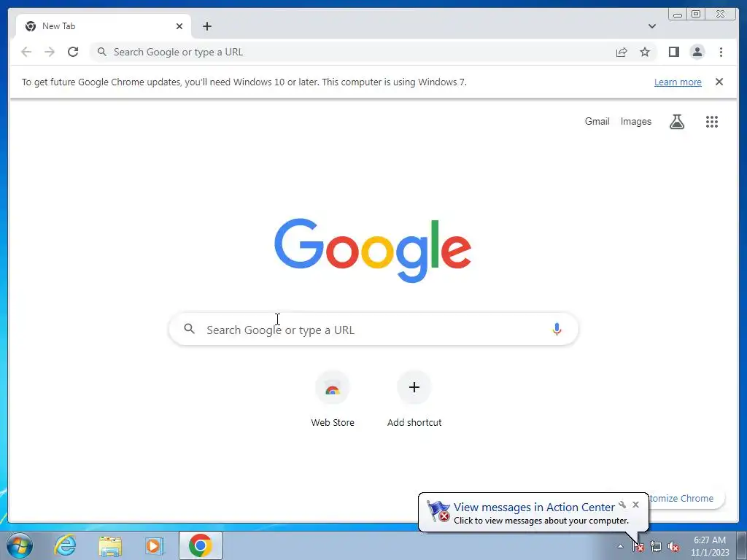747x560 pixels.
Task: Open the taskbar clock and date
Action: pos(710,546)
